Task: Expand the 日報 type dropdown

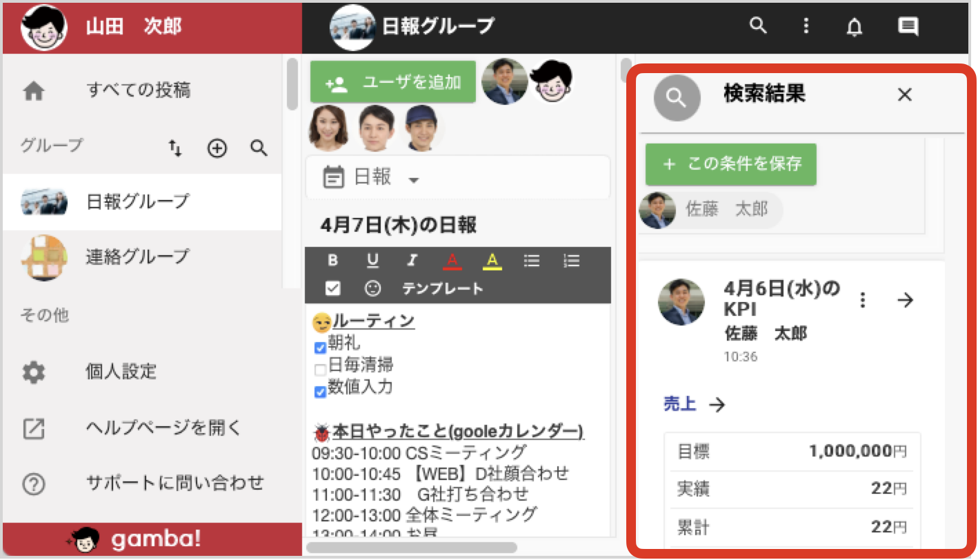Action: tap(414, 180)
